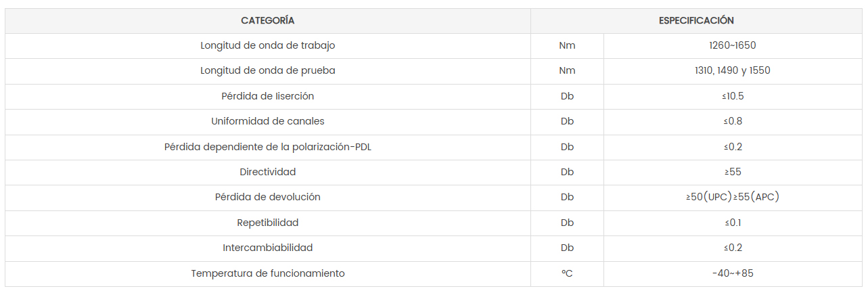
Task: Select the 'Pérdida dependiente de la polarización-PDL' cell
Action: pos(268,147)
